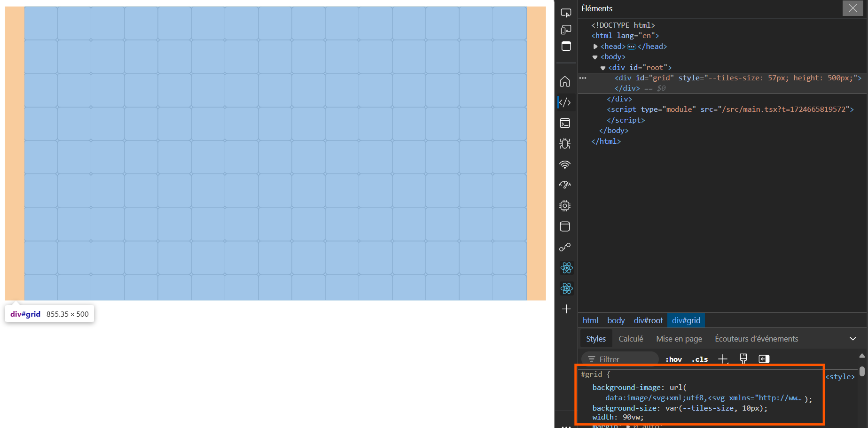Click the paintbrush rendering emulation icon
Image resolution: width=868 pixels, height=428 pixels.
pos(743,359)
